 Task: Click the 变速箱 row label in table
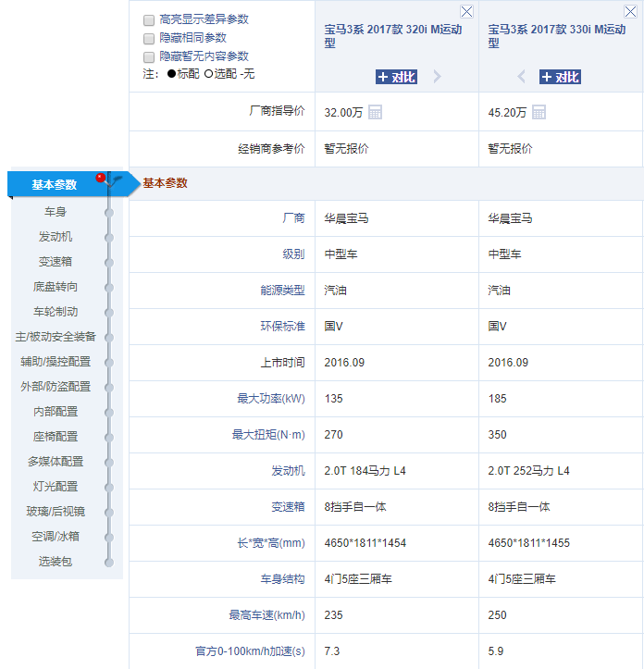288,507
